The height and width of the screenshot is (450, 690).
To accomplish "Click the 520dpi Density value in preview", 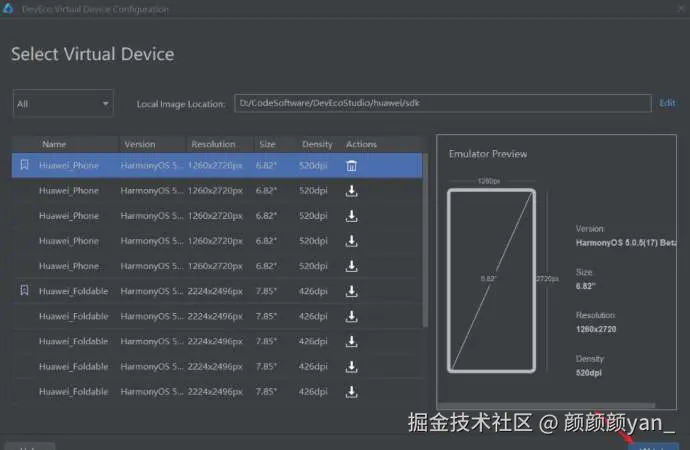I will point(588,373).
